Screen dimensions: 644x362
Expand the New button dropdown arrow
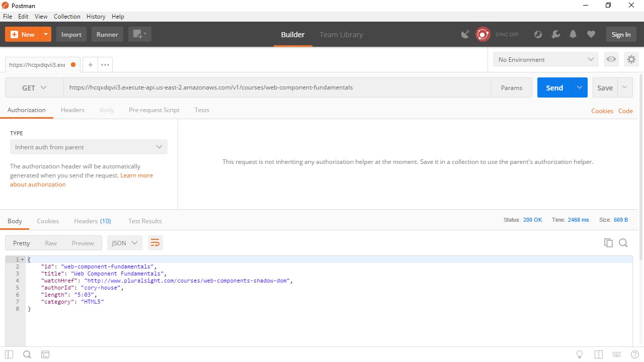[x=46, y=34]
